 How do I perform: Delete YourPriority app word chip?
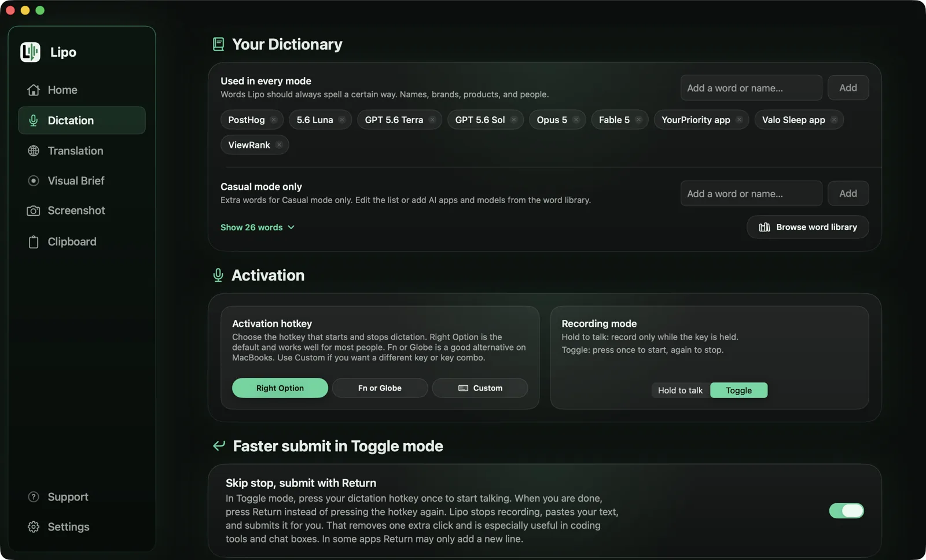[740, 120]
